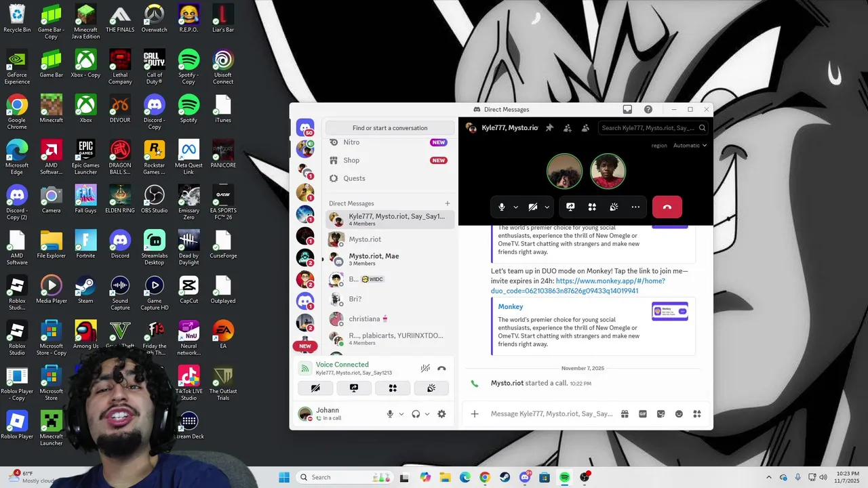Expand camera options arrow in call bar

547,207
